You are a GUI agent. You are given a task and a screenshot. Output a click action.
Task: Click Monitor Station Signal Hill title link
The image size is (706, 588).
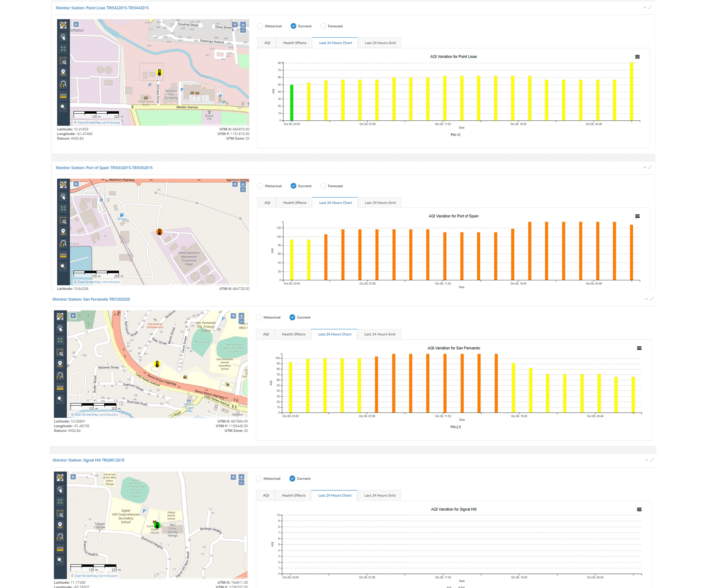(x=88, y=460)
